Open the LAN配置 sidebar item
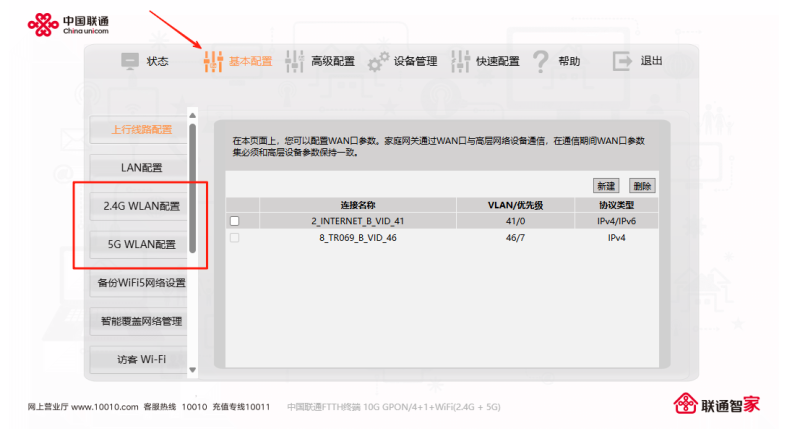 [x=139, y=168]
